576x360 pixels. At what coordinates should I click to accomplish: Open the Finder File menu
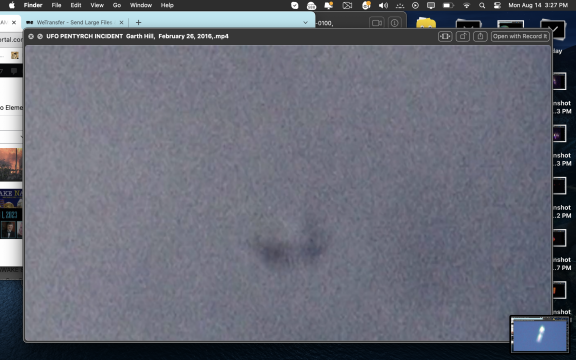(x=56, y=5)
